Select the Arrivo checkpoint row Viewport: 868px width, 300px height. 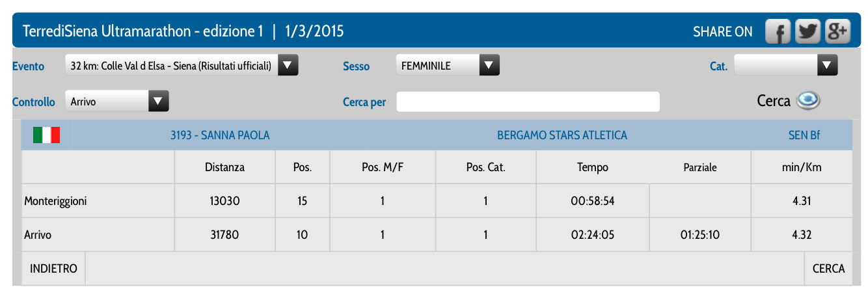click(437, 234)
